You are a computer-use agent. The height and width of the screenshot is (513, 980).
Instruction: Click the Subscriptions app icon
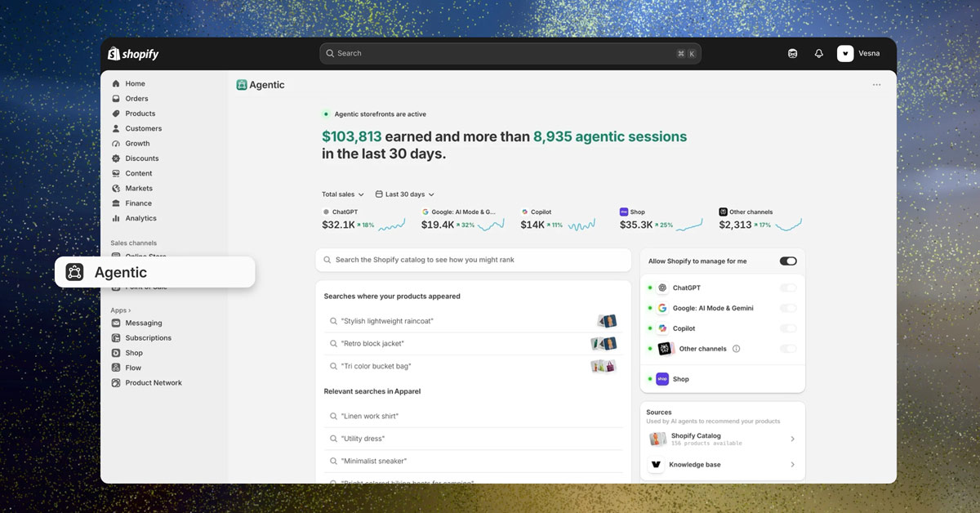click(116, 338)
